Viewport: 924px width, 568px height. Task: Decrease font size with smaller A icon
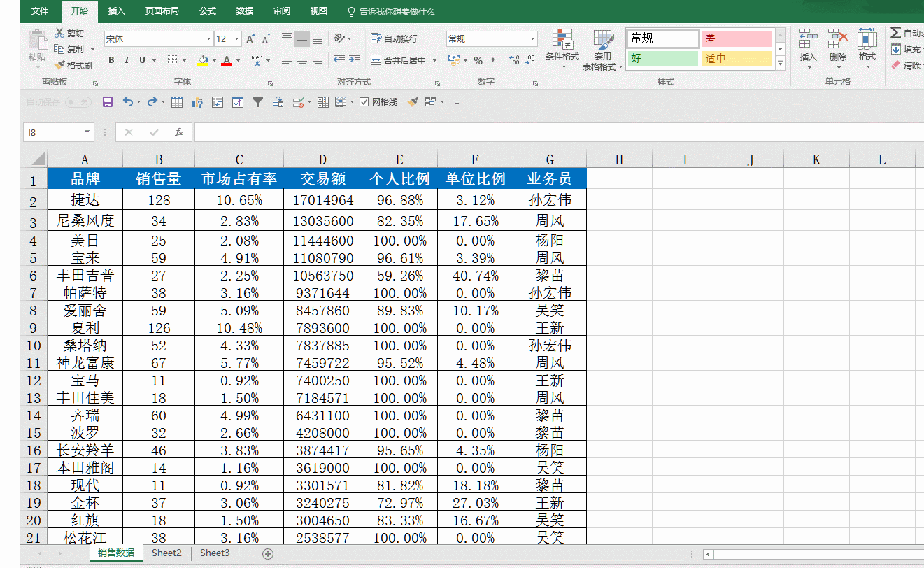click(266, 39)
